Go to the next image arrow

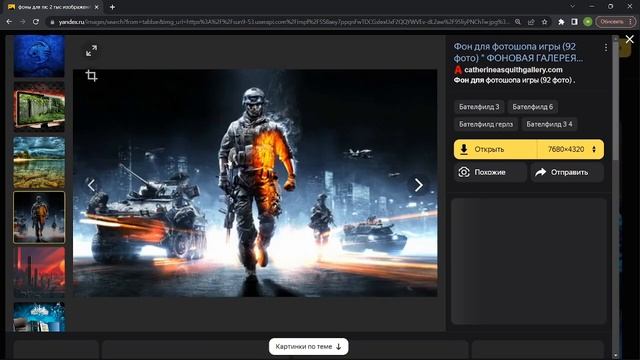tap(418, 185)
